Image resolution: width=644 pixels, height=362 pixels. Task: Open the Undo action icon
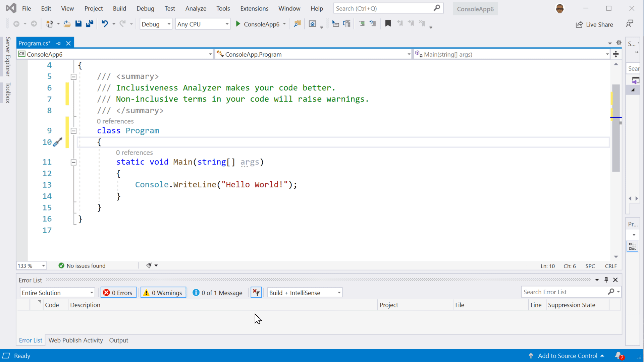tap(104, 24)
